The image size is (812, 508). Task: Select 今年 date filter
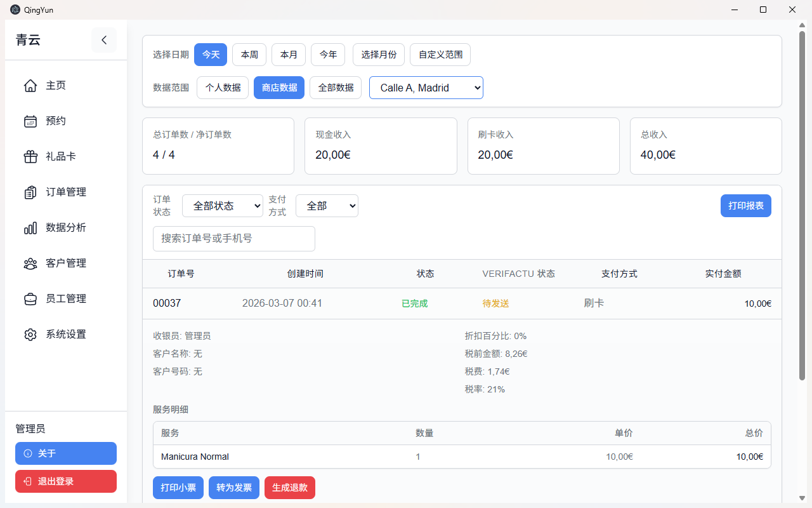coord(328,55)
